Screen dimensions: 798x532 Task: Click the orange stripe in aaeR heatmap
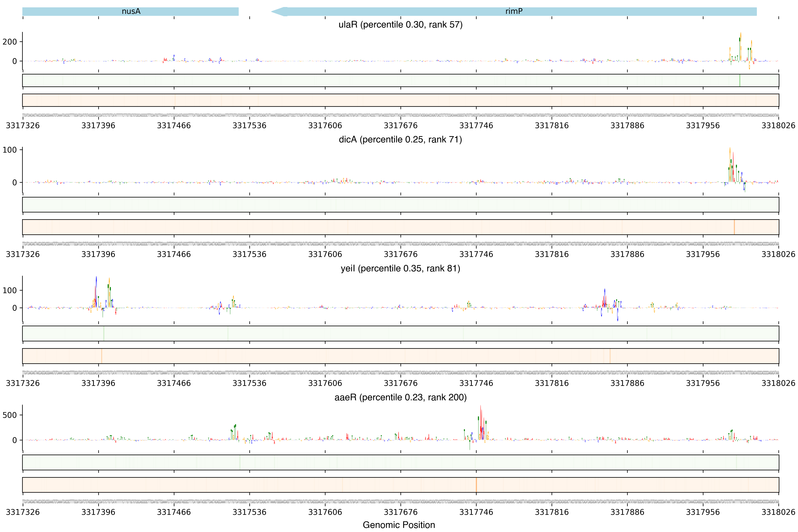(476, 485)
